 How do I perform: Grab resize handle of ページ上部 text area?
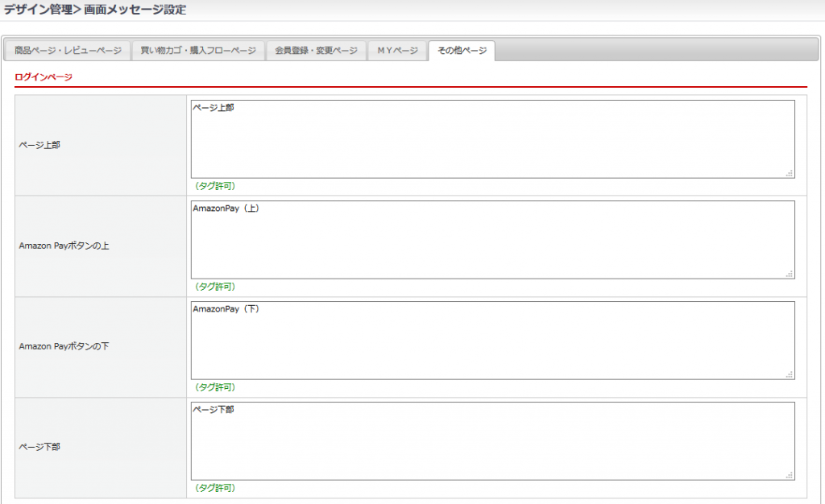[x=790, y=173]
